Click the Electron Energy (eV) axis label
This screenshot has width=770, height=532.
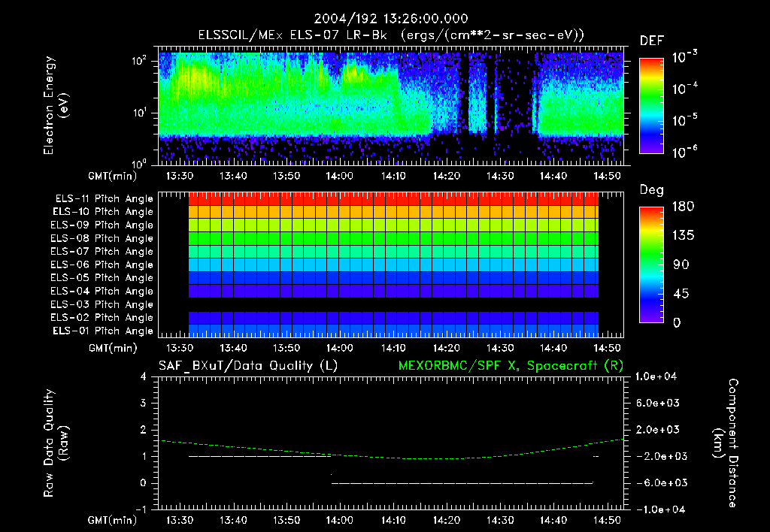click(56, 105)
